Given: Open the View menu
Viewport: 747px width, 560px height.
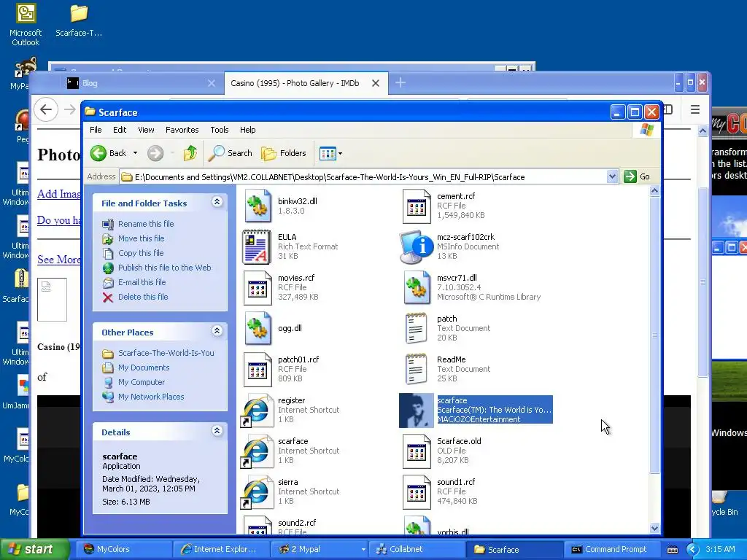Looking at the screenshot, I should [146, 130].
